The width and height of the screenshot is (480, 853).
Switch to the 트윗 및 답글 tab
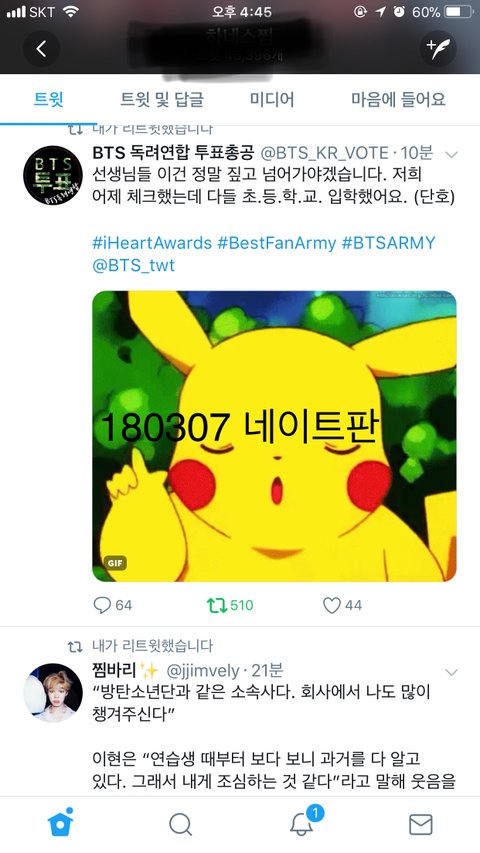[162, 100]
